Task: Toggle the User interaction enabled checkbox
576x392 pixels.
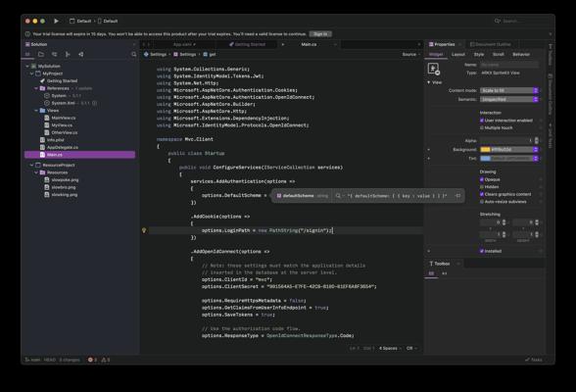Action: pyautogui.click(x=482, y=121)
